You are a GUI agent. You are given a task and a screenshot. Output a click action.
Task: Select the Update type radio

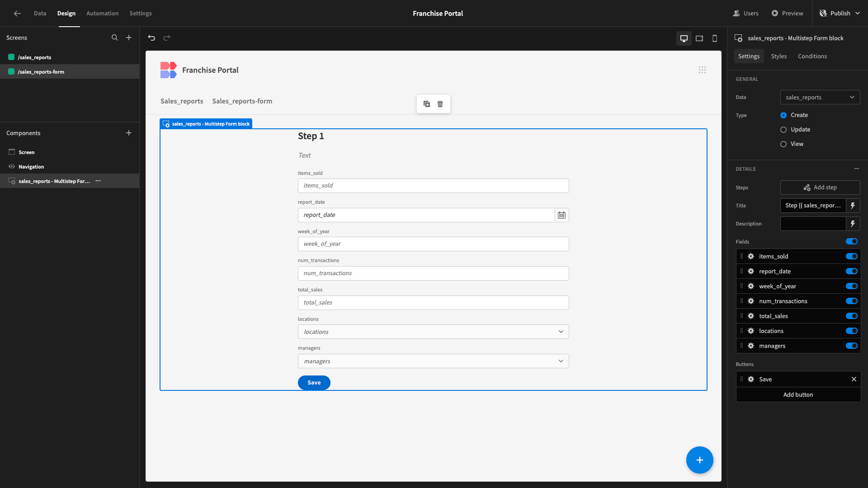pos(783,130)
